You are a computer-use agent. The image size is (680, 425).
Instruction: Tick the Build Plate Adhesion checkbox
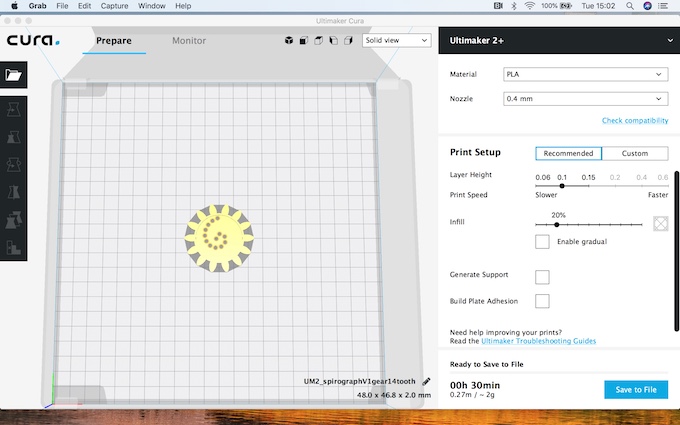(x=542, y=301)
